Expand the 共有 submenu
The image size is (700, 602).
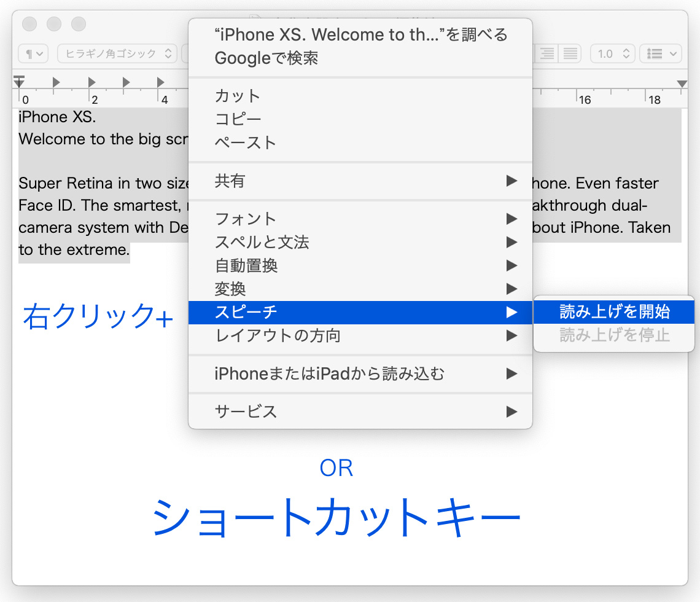coord(360,181)
